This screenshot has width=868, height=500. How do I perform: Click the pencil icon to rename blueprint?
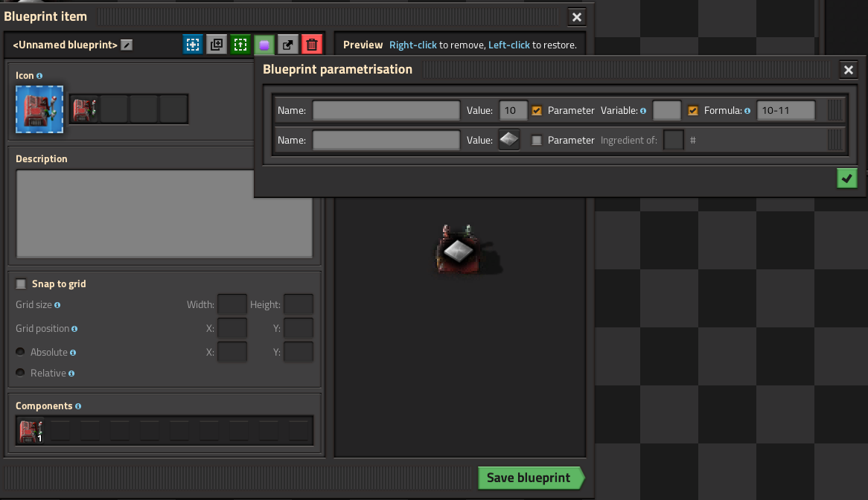[127, 45]
